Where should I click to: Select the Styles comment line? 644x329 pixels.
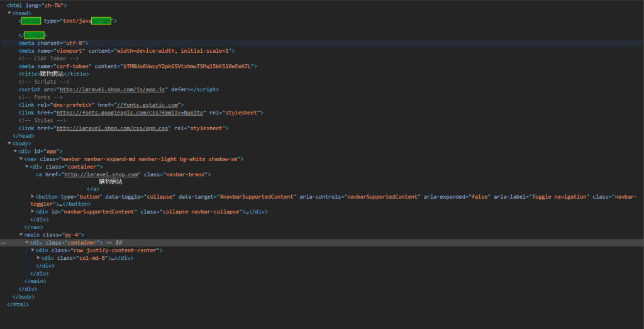click(42, 120)
